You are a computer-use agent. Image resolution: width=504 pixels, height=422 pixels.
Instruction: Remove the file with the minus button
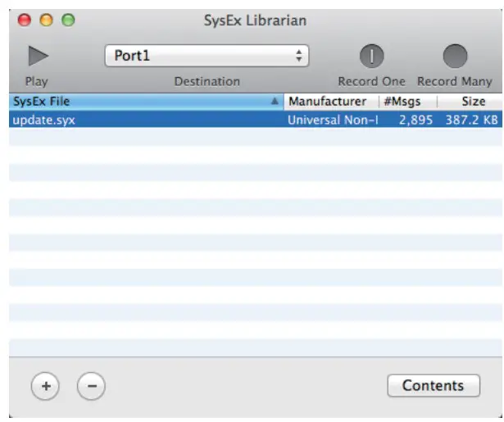[x=91, y=386]
